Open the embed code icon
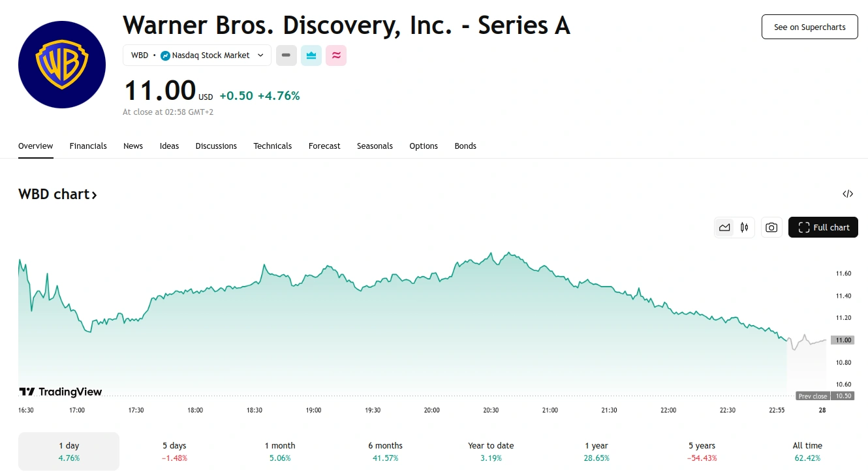Viewport: 868px width, 472px height. click(x=848, y=194)
